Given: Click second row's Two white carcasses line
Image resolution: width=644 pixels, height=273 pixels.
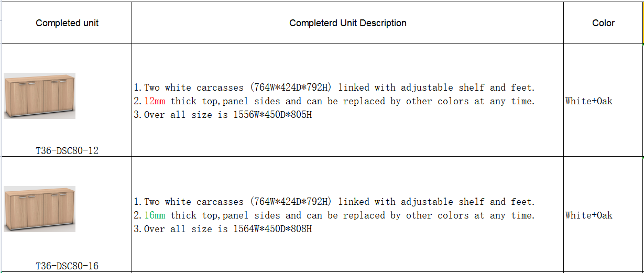Looking at the screenshot, I should coord(334,202).
